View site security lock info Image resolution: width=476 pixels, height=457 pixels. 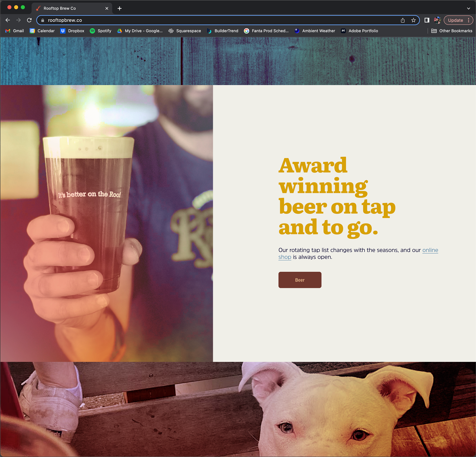tap(43, 20)
